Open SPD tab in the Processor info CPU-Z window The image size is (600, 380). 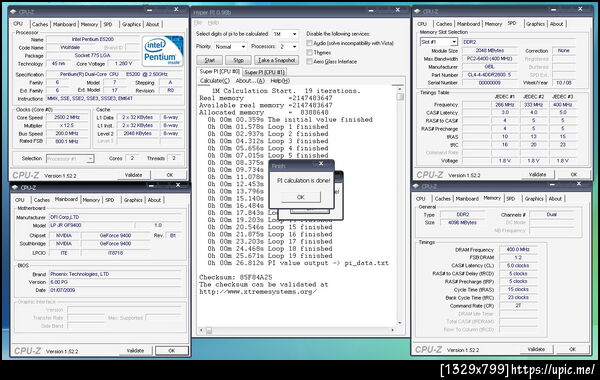tap(108, 24)
